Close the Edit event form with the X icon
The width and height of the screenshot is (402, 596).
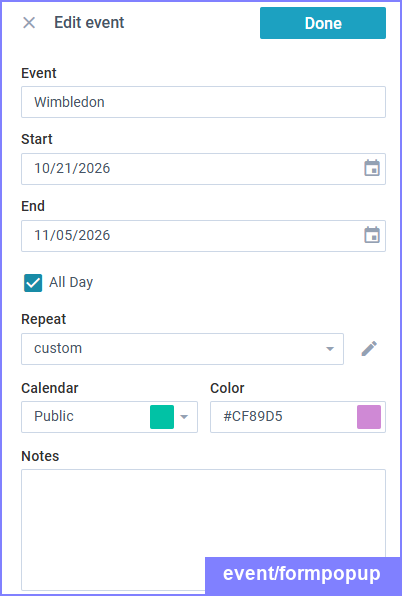click(29, 23)
